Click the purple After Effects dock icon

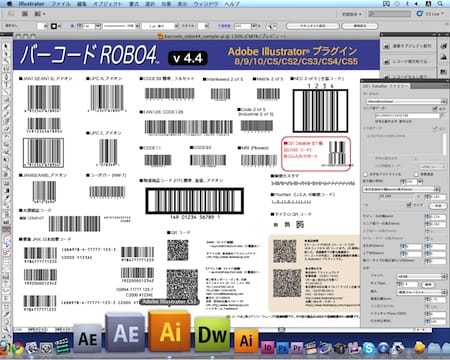(x=126, y=333)
